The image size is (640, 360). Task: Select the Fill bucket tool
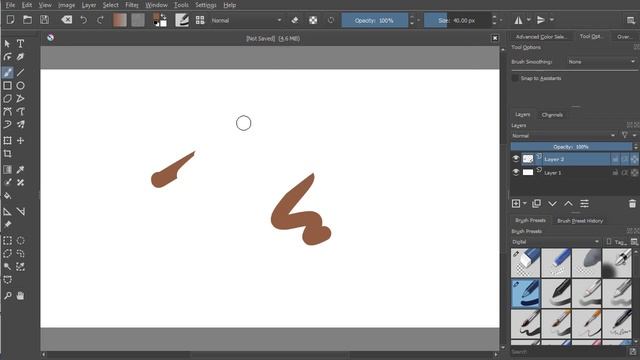[7, 196]
